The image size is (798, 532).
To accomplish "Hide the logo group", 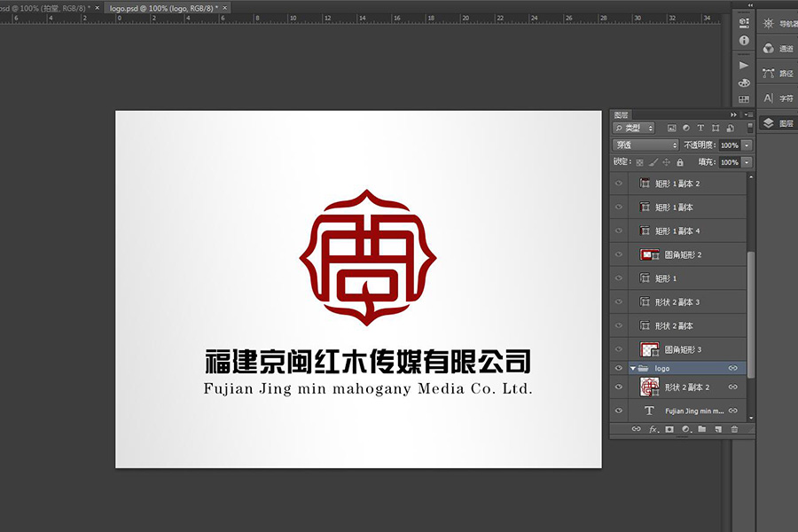I will tap(619, 368).
